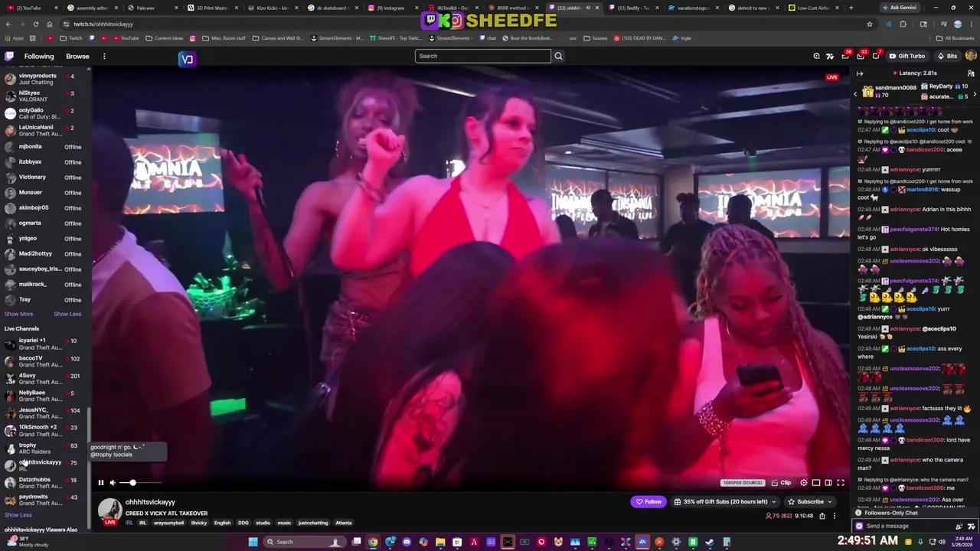
Task: Create a Clip of the stream
Action: 781,483
